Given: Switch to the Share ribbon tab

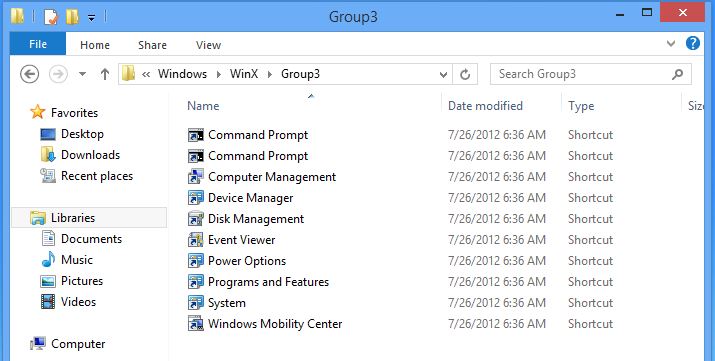Looking at the screenshot, I should coord(152,45).
